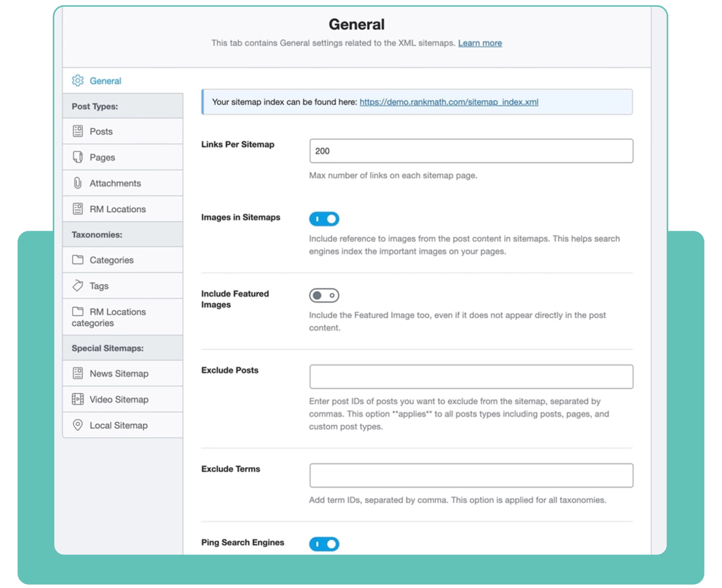Click the Posts document icon
722x588 pixels.
pos(78,131)
